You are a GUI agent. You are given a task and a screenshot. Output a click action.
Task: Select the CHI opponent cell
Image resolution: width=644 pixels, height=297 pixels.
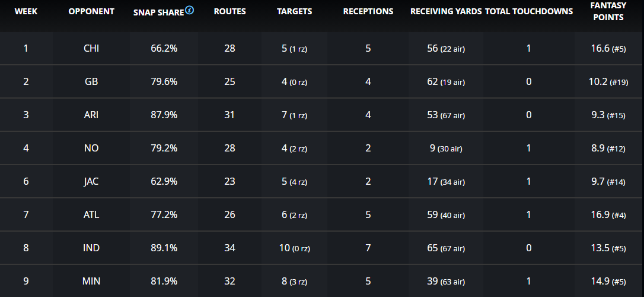[91, 49]
